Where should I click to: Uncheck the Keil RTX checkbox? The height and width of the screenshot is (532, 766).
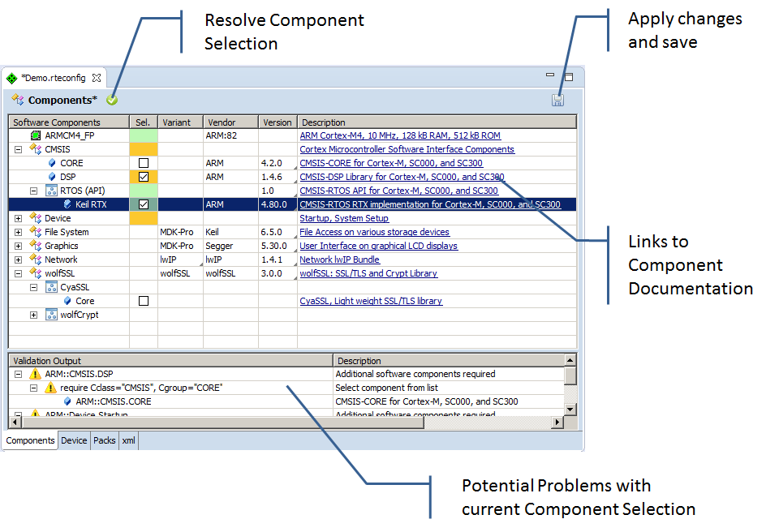coord(144,204)
